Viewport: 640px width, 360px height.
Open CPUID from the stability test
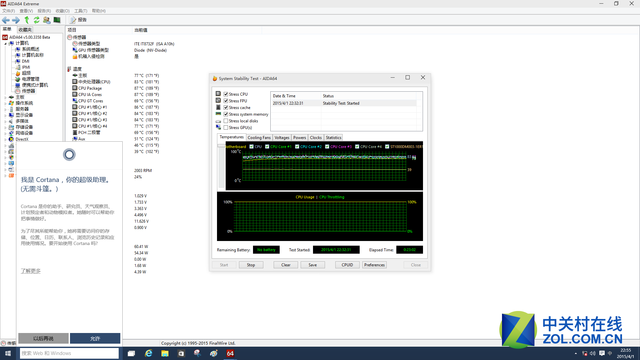pyautogui.click(x=347, y=265)
